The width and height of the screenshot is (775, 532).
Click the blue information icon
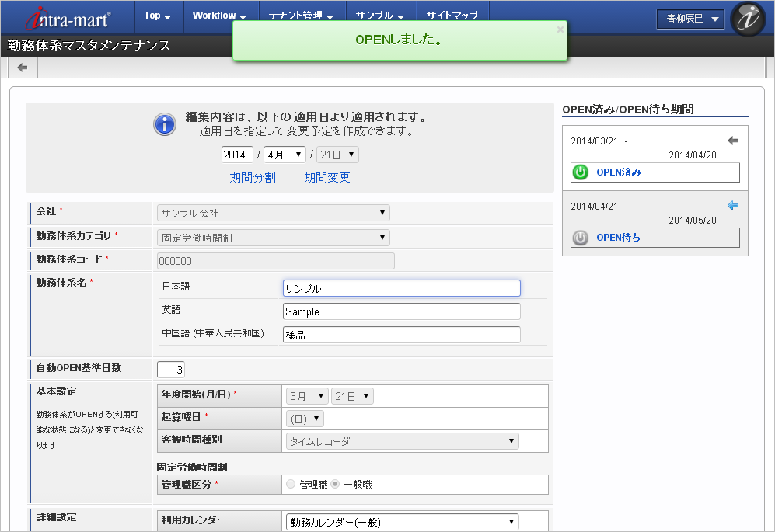[x=165, y=124]
